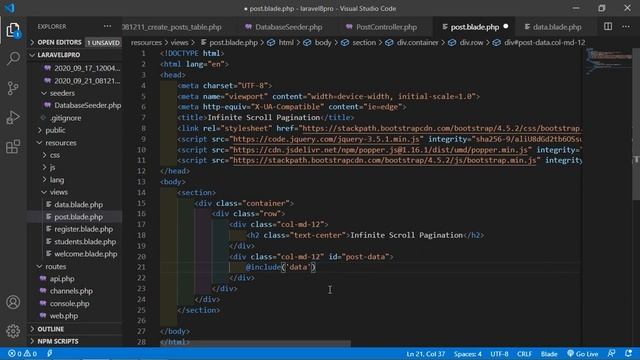Click the lightning status bar icon
This screenshot has width=640, height=360.
[x=49, y=353]
